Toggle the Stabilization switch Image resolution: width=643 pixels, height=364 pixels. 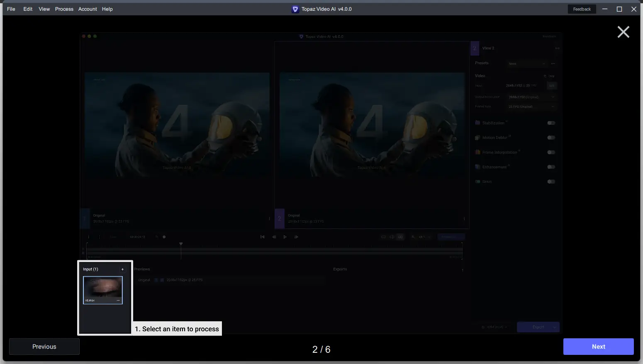click(551, 123)
